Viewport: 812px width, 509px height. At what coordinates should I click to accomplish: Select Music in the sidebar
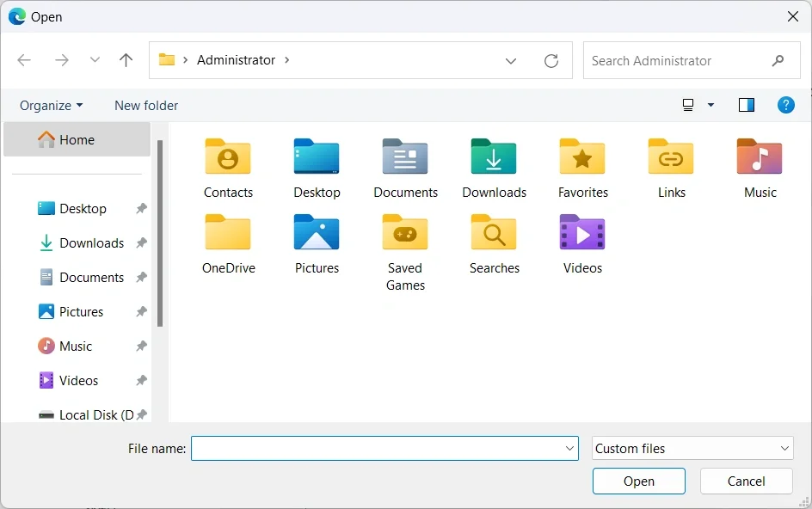(x=76, y=346)
